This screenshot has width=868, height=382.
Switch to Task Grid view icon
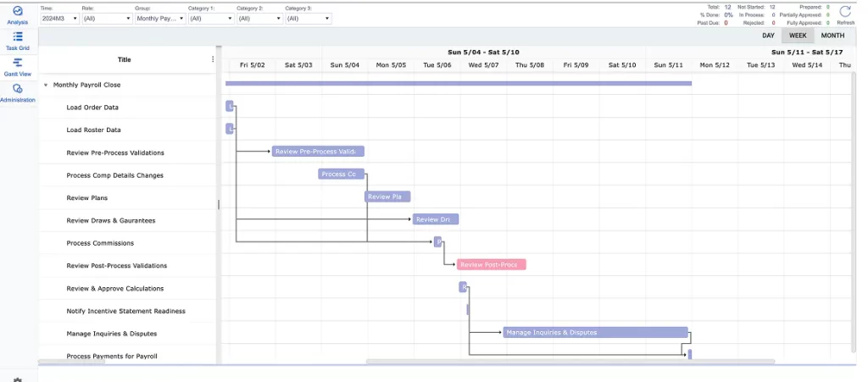tap(18, 38)
